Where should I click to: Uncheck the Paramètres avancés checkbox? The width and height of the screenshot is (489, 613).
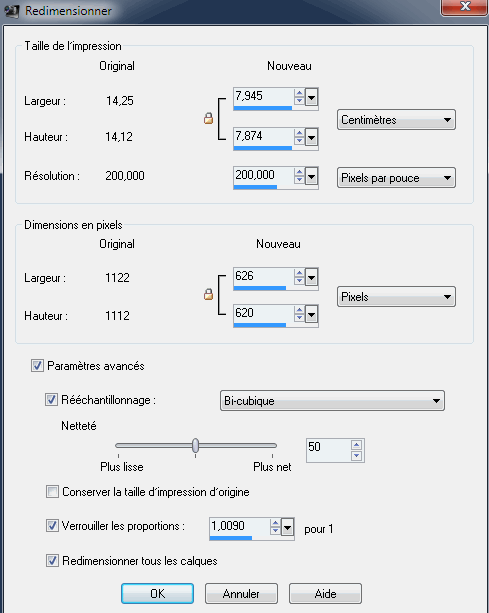pyautogui.click(x=37, y=366)
